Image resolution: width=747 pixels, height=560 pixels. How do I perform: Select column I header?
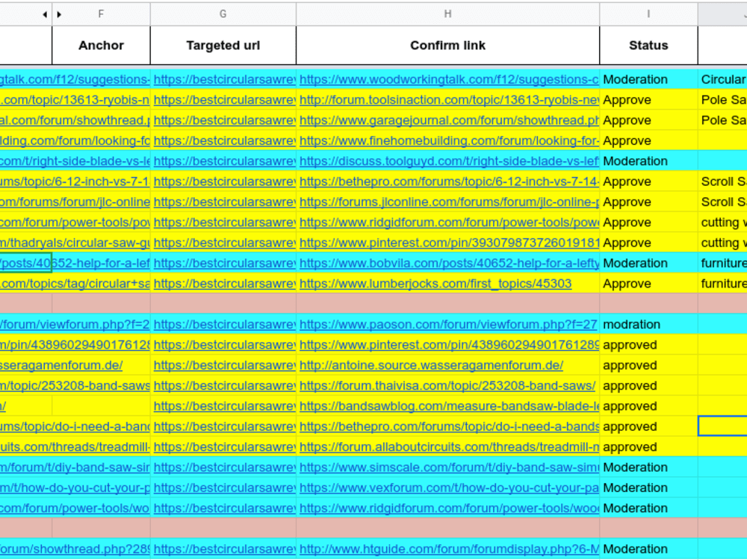(648, 14)
